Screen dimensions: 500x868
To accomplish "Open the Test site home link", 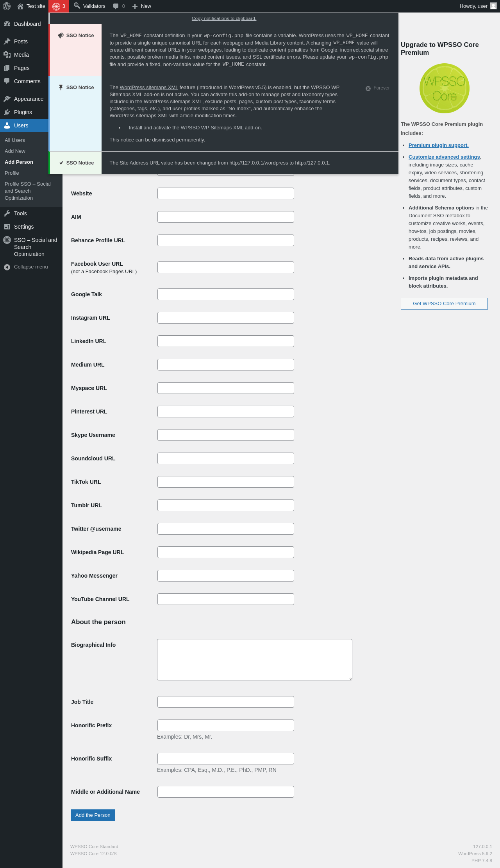I will [31, 6].
